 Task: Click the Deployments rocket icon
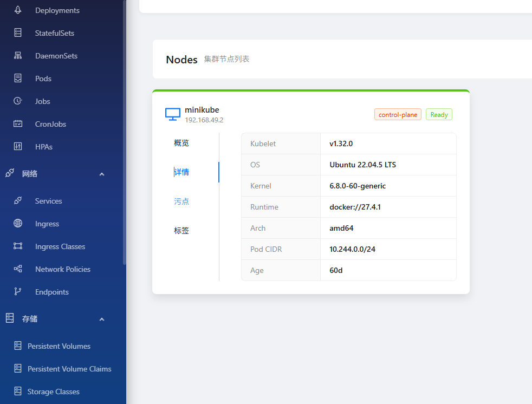[18, 10]
